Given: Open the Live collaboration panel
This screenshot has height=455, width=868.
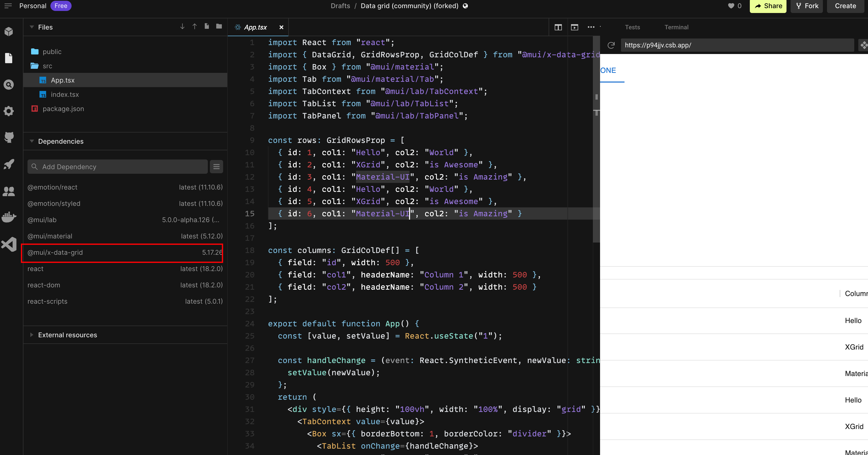Looking at the screenshot, I should (x=9, y=191).
